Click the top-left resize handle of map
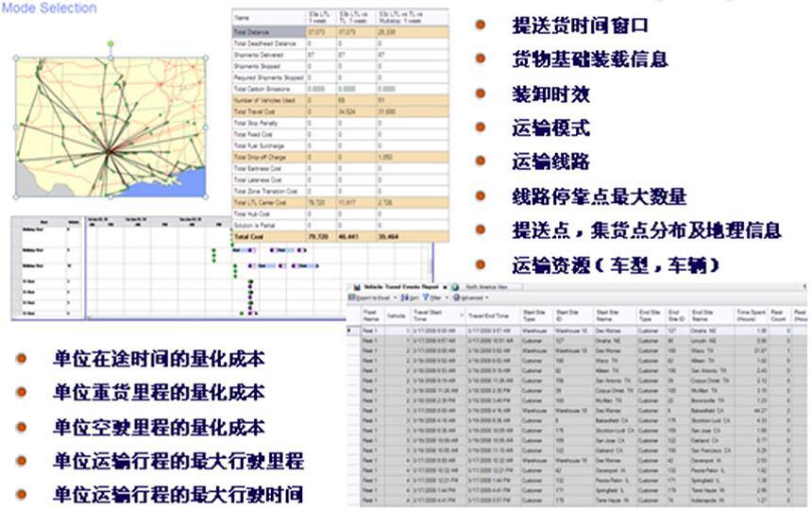Viewport: 812px width, 509px height. point(15,58)
